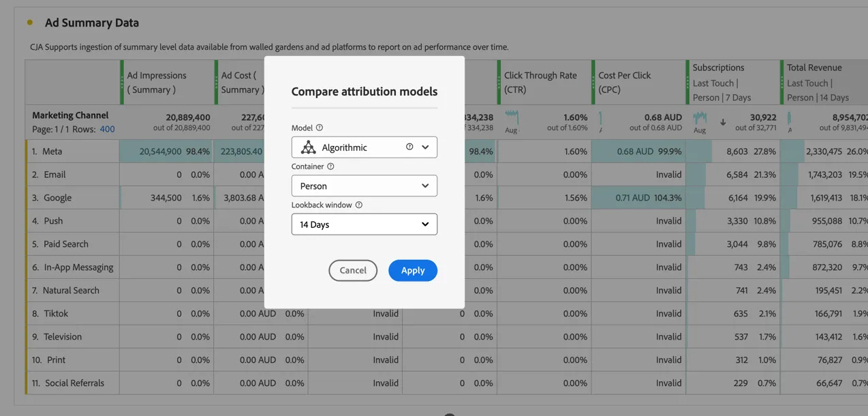Click the Ad Impressions green column handle
The image size is (868, 416).
122,83
